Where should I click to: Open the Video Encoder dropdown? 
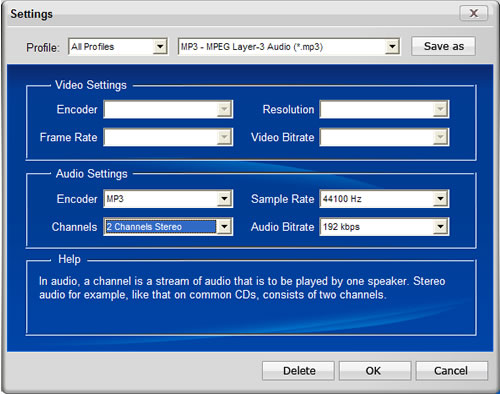pos(168,109)
